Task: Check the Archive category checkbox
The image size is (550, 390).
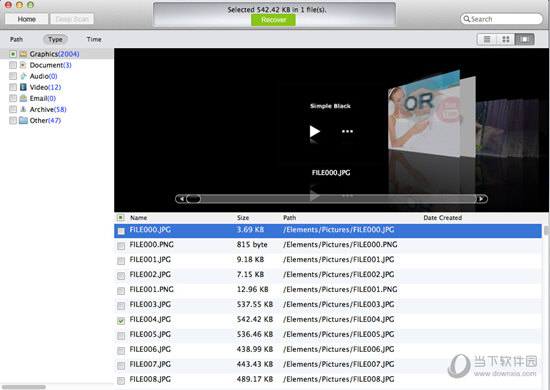Action: pos(13,109)
